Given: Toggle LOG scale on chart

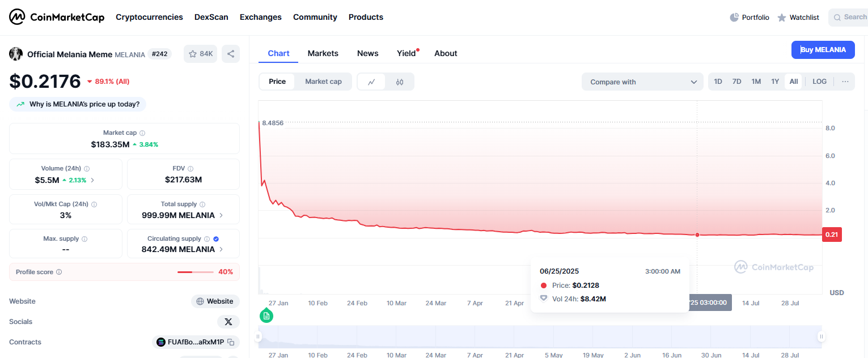Looking at the screenshot, I should coord(819,82).
